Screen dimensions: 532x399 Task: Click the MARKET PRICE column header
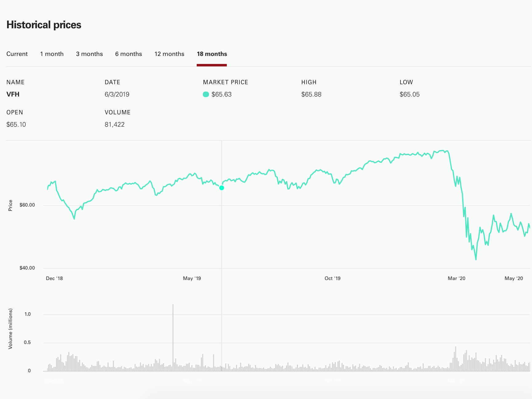[x=225, y=82]
